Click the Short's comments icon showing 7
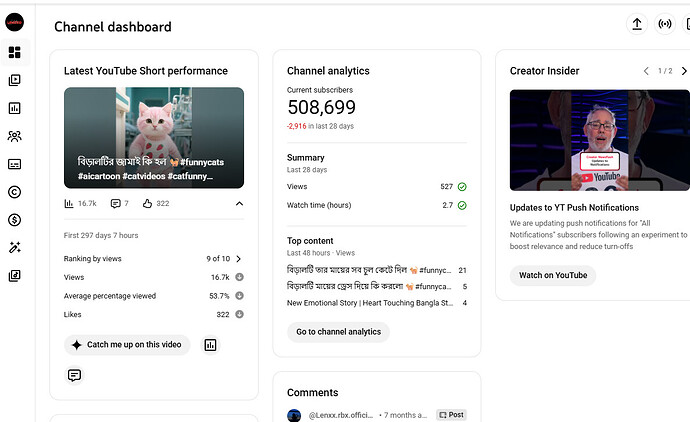This screenshot has width=690, height=422. tap(115, 203)
